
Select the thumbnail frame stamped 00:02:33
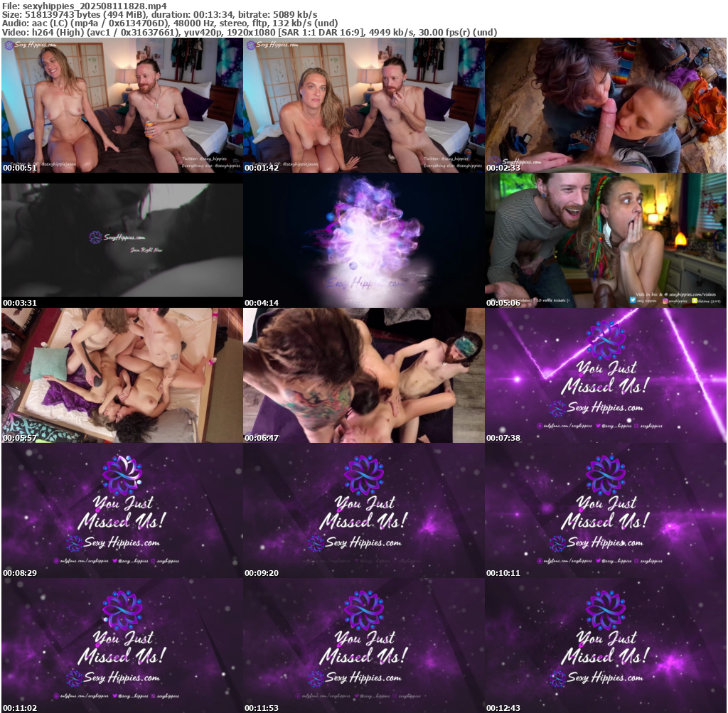coord(606,105)
